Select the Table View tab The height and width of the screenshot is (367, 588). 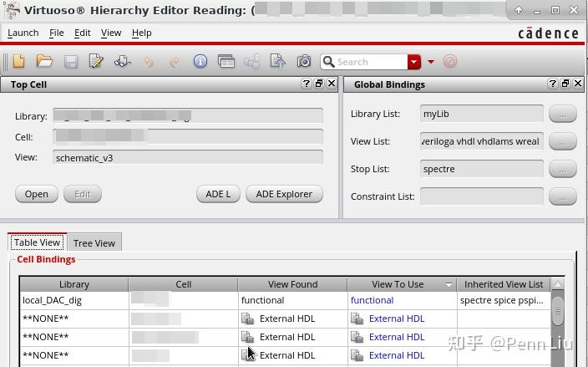click(x=37, y=242)
